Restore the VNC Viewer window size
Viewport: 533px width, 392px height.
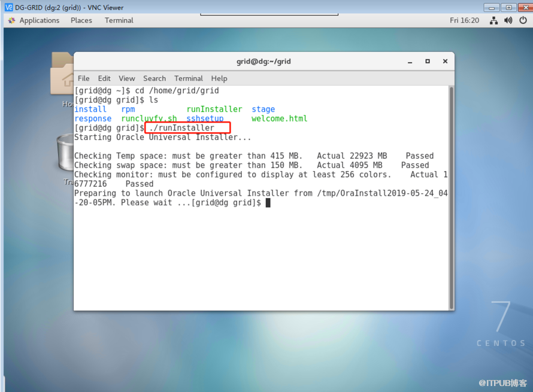pyautogui.click(x=508, y=7)
